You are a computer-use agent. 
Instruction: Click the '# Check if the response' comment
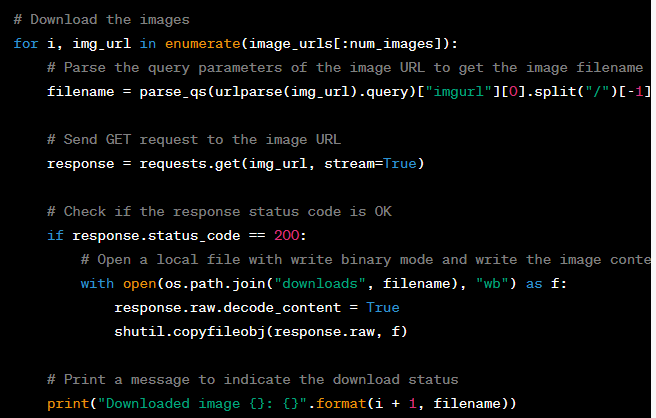[x=219, y=211]
